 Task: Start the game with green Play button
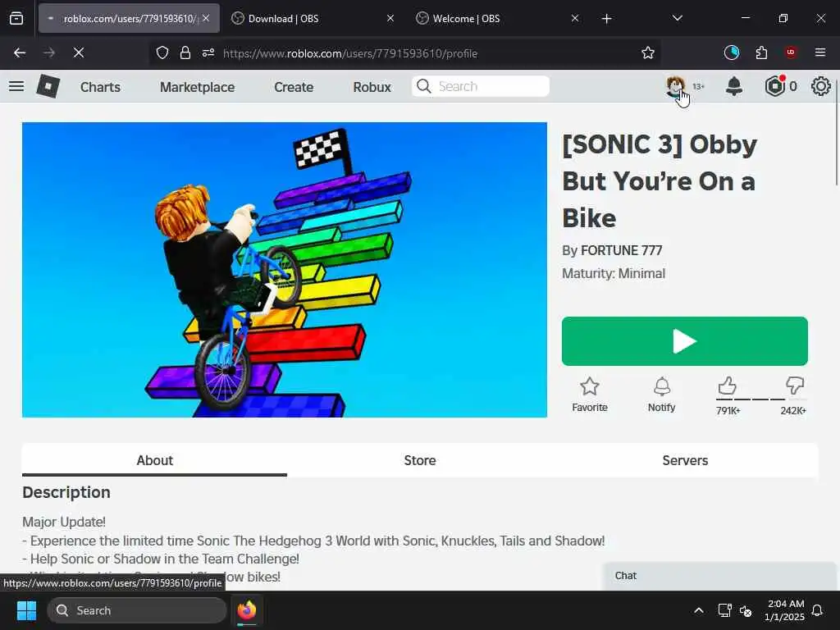pyautogui.click(x=685, y=341)
